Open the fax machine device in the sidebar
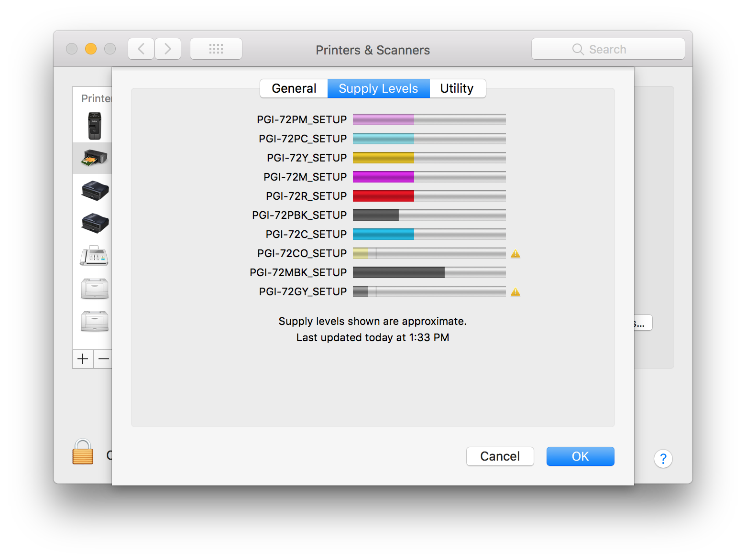Image resolution: width=746 pixels, height=560 pixels. coord(93,255)
